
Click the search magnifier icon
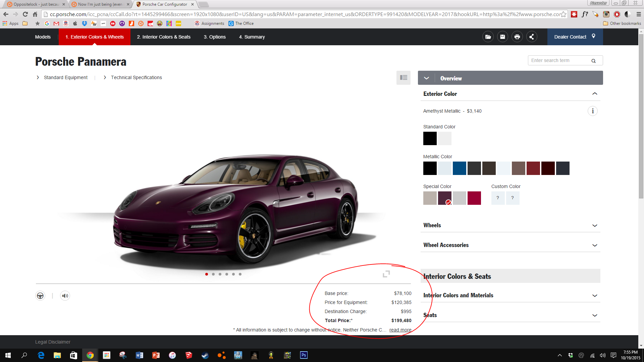[593, 61]
